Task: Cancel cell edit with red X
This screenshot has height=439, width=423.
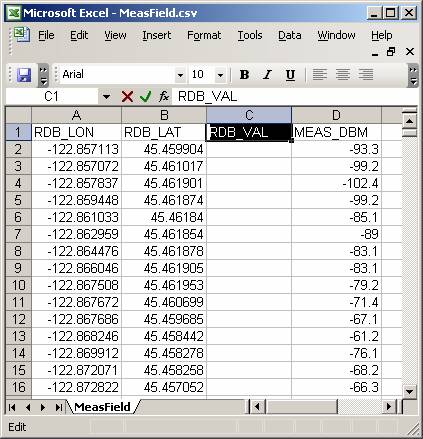Action: point(127,97)
